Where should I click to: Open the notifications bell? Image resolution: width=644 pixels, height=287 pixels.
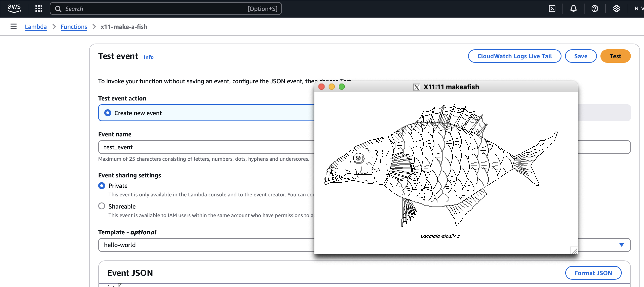point(573,9)
